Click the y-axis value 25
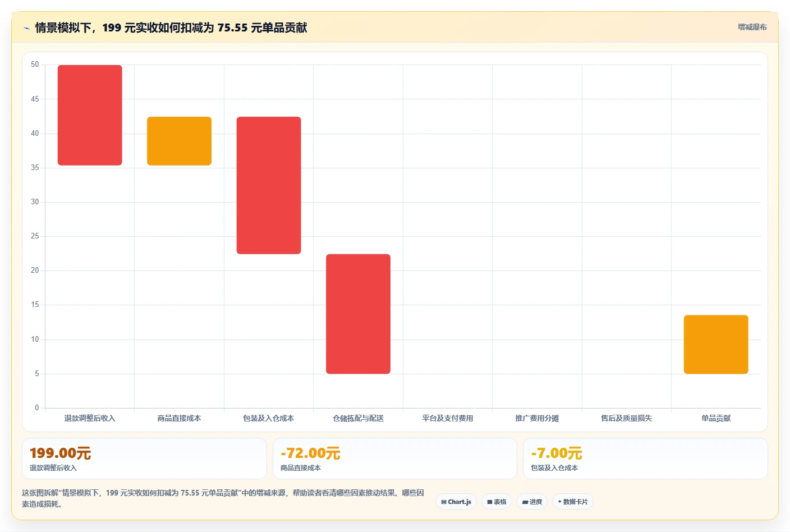This screenshot has height=532, width=790. (x=35, y=236)
